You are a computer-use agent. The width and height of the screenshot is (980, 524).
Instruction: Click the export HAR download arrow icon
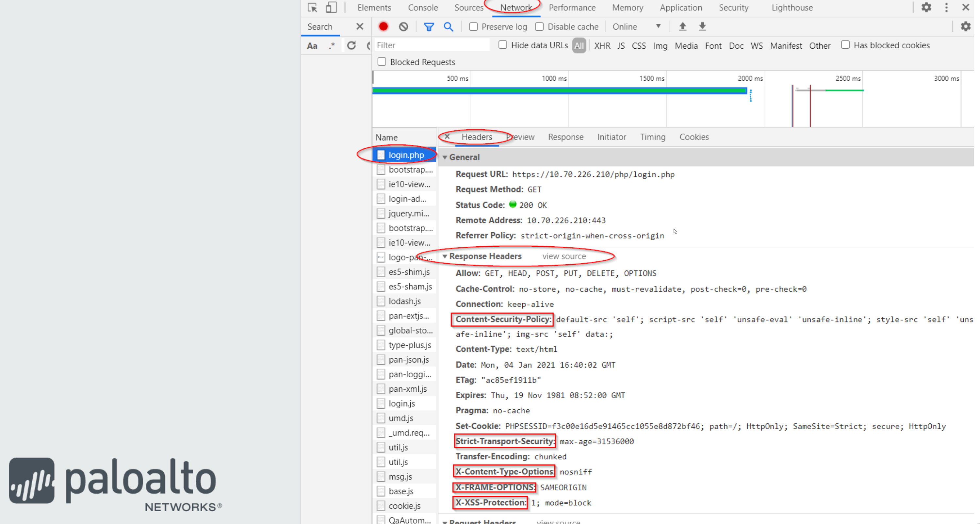coord(702,27)
